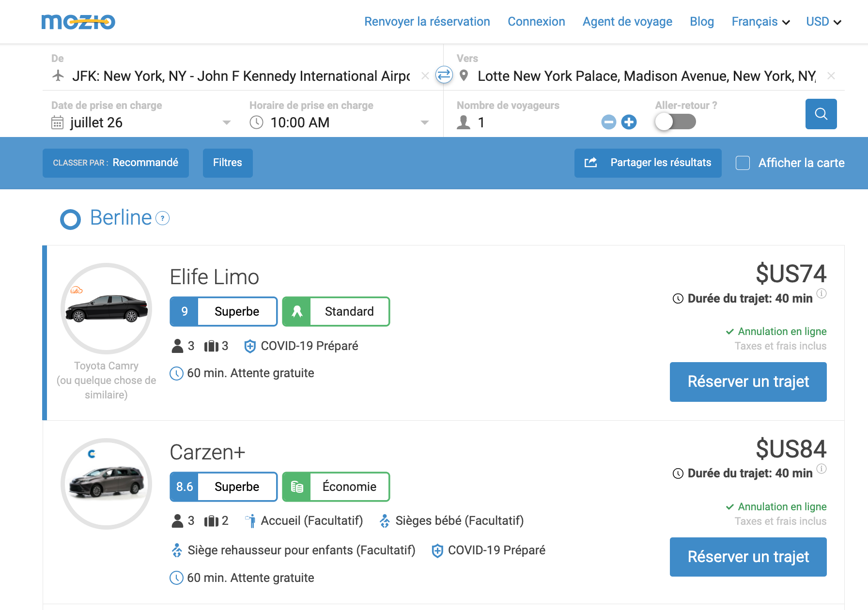Click the location pin icon in Vers field
868x610 pixels.
pos(464,76)
